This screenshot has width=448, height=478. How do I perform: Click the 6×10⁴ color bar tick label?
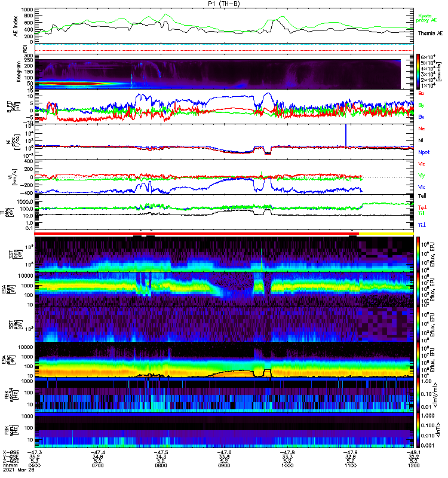click(428, 57)
